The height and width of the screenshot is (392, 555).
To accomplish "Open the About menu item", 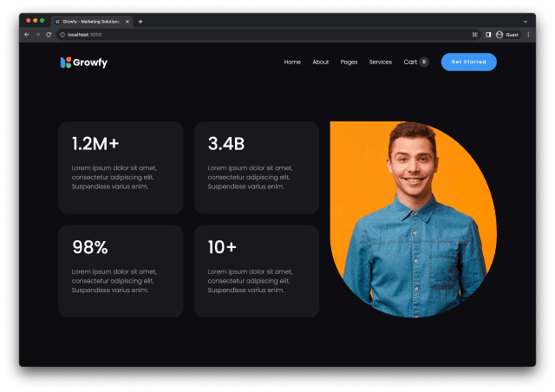I will [x=321, y=62].
